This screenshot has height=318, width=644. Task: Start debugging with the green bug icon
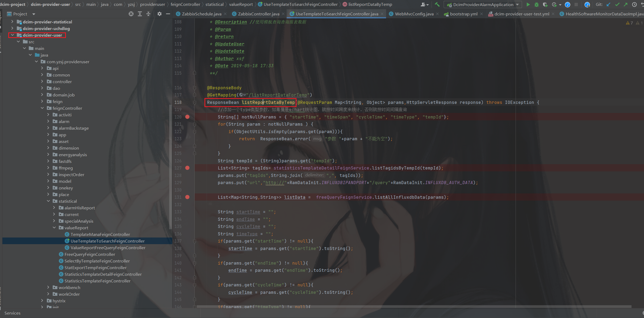[537, 5]
